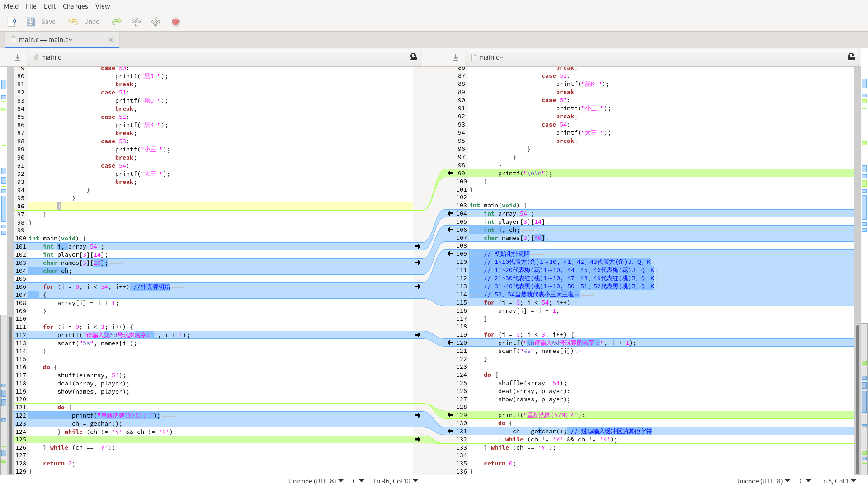Click left pane line 96 highlighted row

tap(220, 206)
